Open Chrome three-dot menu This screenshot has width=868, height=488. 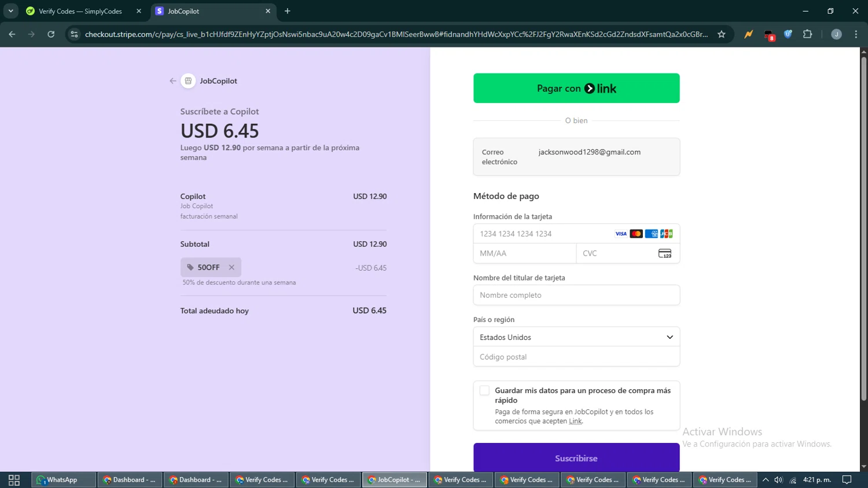(856, 34)
